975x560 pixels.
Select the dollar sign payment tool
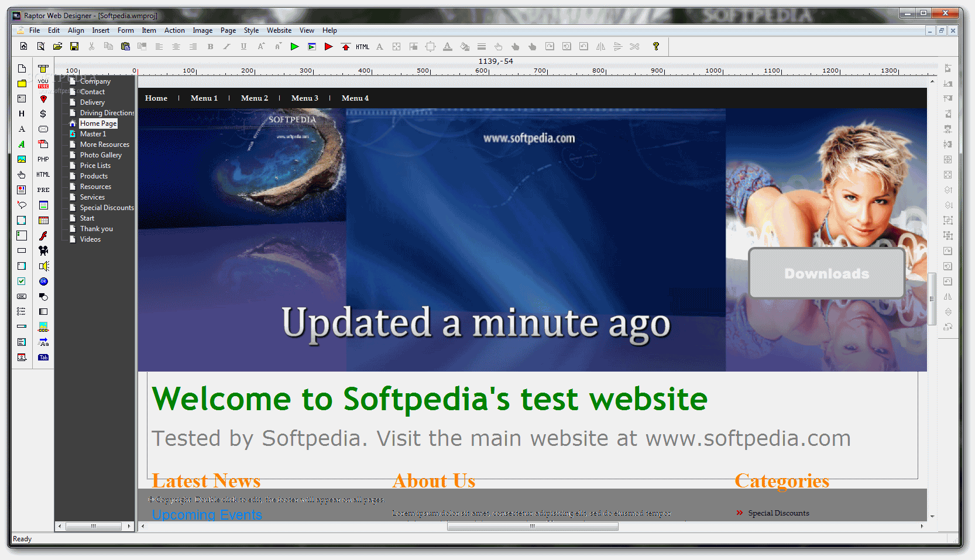pyautogui.click(x=43, y=114)
